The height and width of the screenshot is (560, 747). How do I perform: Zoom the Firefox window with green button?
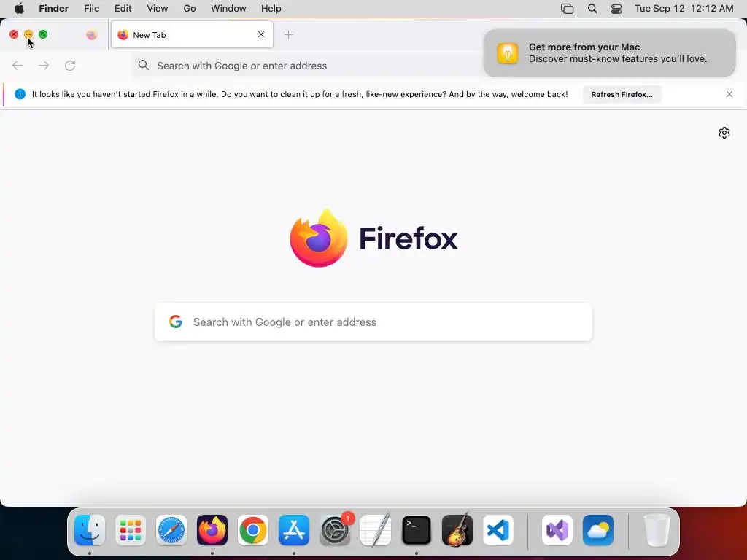pos(43,34)
